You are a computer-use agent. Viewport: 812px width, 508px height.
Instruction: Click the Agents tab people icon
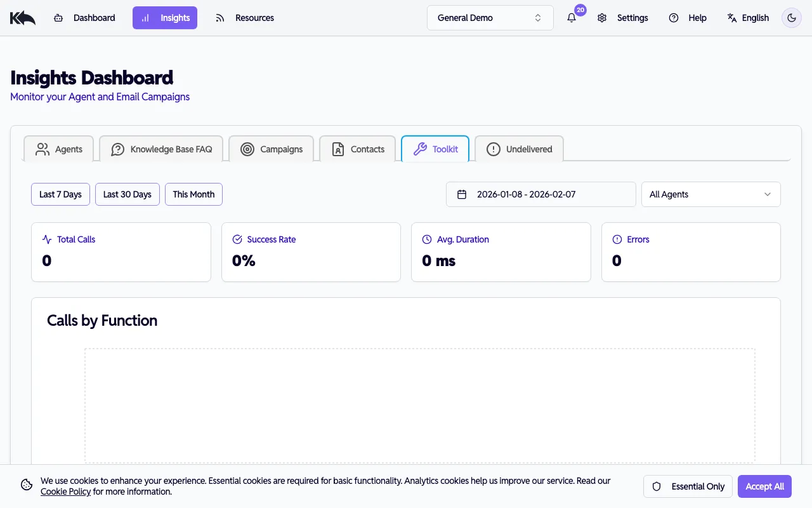tap(42, 149)
